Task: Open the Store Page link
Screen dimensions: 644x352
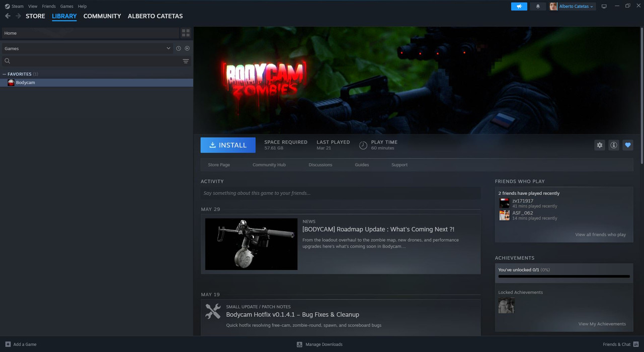Action: click(x=219, y=165)
